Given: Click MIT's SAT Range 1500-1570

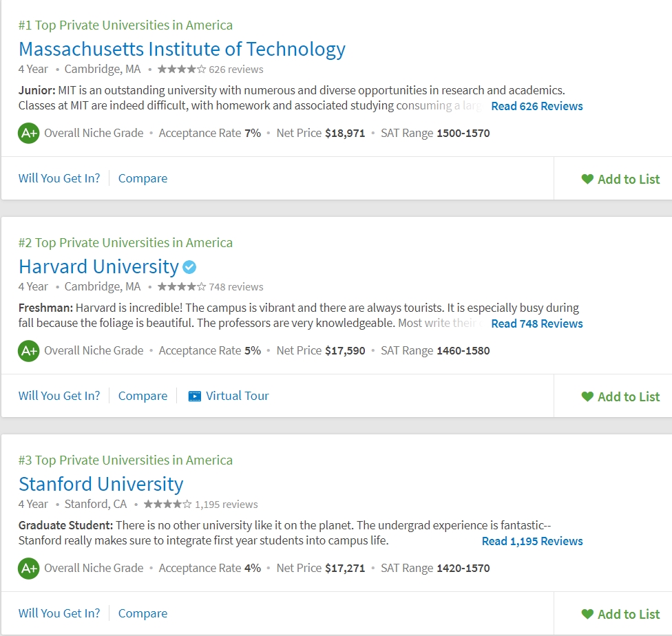Looking at the screenshot, I should pyautogui.click(x=435, y=134).
